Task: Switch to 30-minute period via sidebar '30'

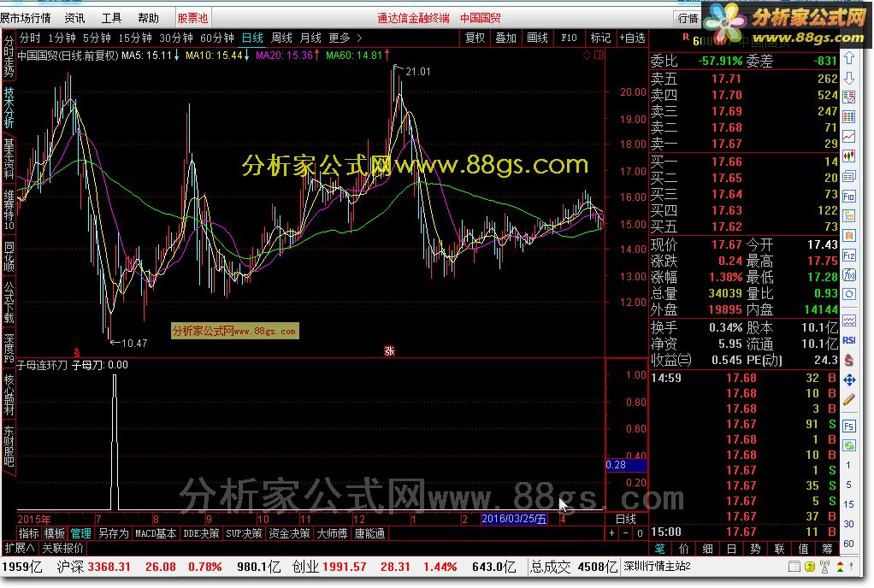Action: tap(848, 524)
